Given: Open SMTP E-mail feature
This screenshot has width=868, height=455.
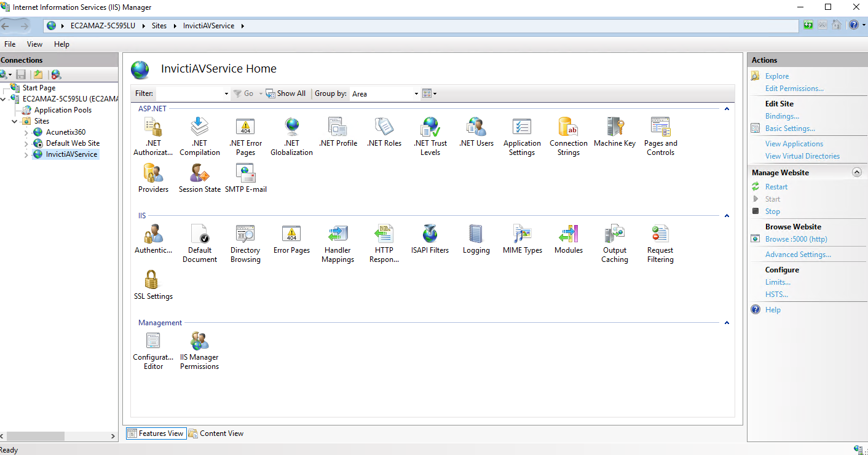Looking at the screenshot, I should point(245,178).
